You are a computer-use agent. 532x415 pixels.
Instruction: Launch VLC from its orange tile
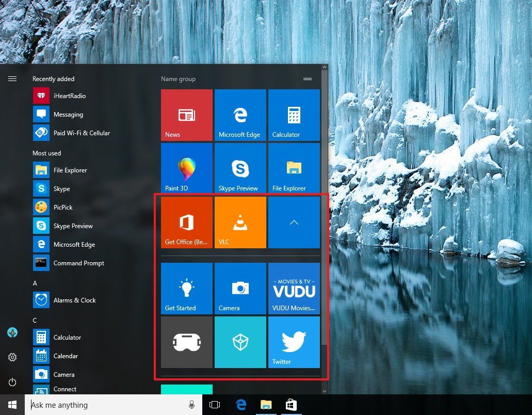(240, 222)
